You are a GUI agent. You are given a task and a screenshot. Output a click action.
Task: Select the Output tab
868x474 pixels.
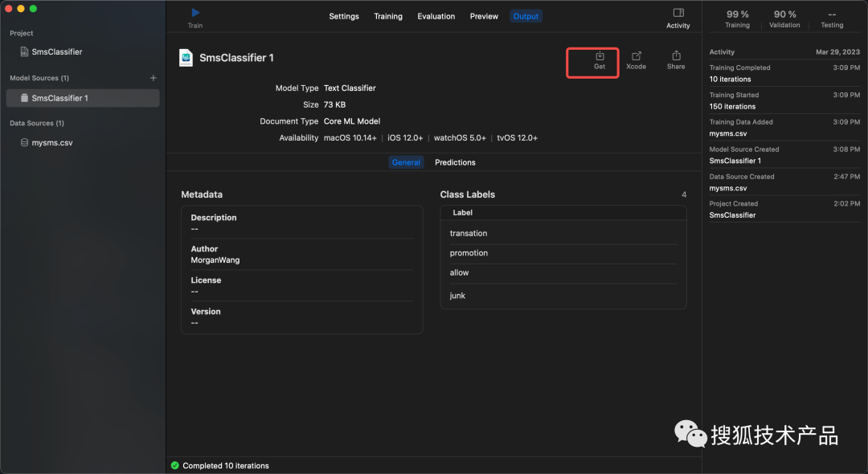pyautogui.click(x=526, y=17)
